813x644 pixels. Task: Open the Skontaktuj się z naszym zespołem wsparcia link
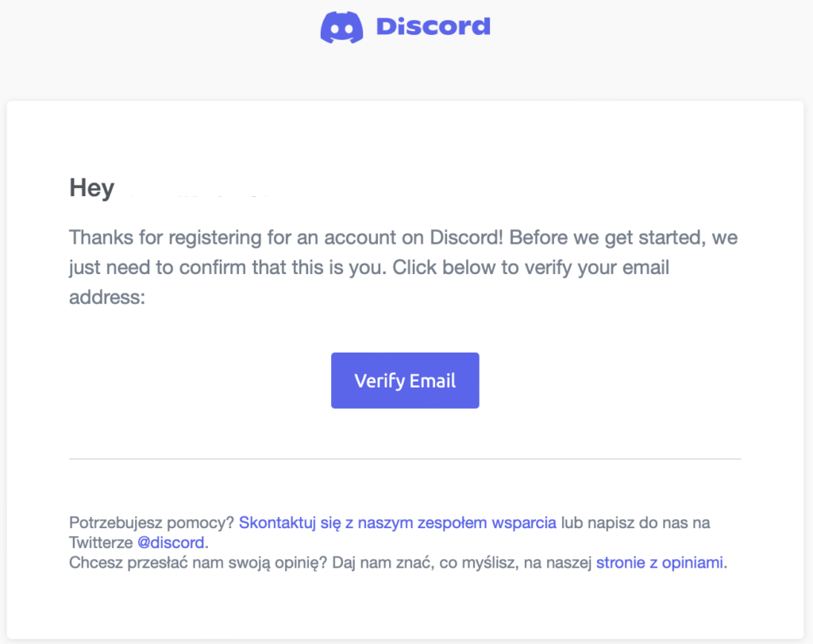(x=397, y=523)
